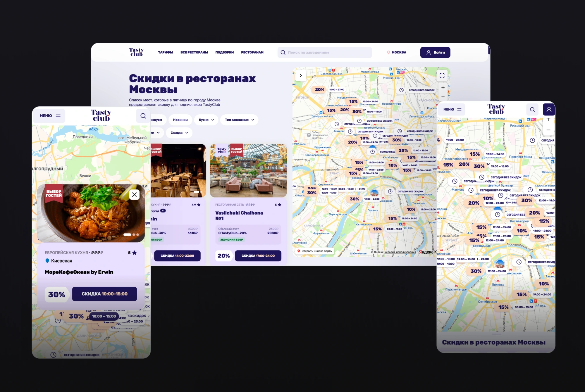This screenshot has height=392, width=585.
Task: Click the 30% badge in mobile popup
Action: point(57,294)
